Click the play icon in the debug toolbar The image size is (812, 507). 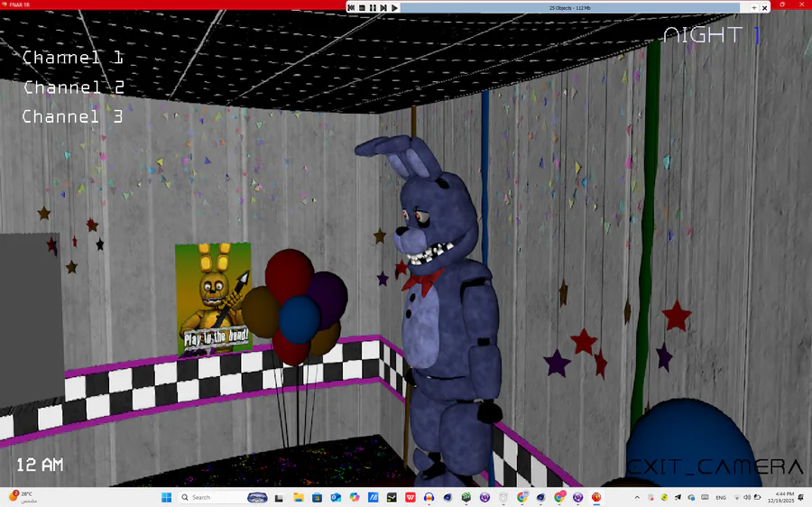[x=394, y=8]
